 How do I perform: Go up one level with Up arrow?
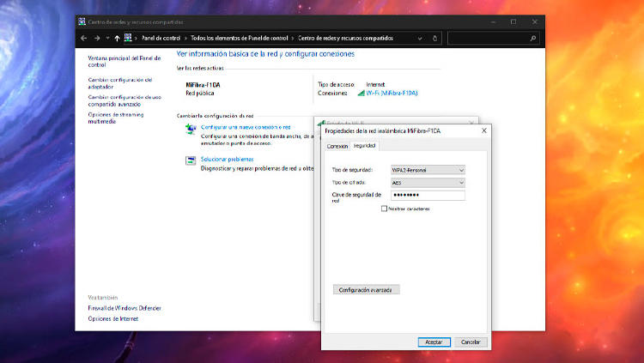click(x=117, y=38)
